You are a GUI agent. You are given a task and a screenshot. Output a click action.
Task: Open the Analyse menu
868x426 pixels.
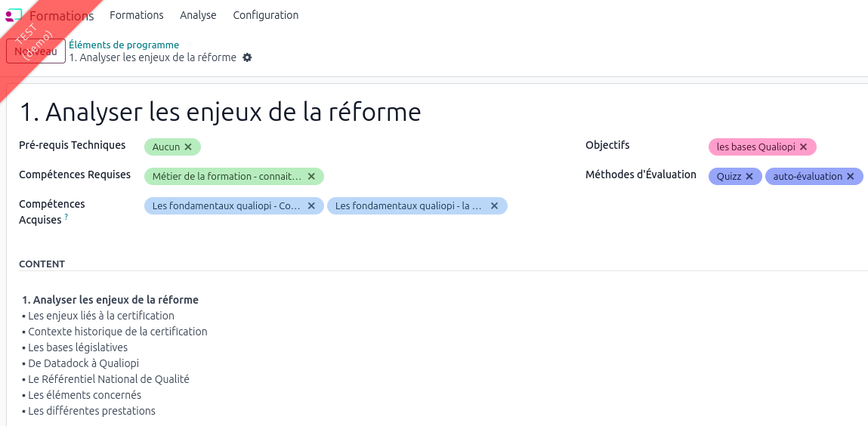tap(198, 15)
